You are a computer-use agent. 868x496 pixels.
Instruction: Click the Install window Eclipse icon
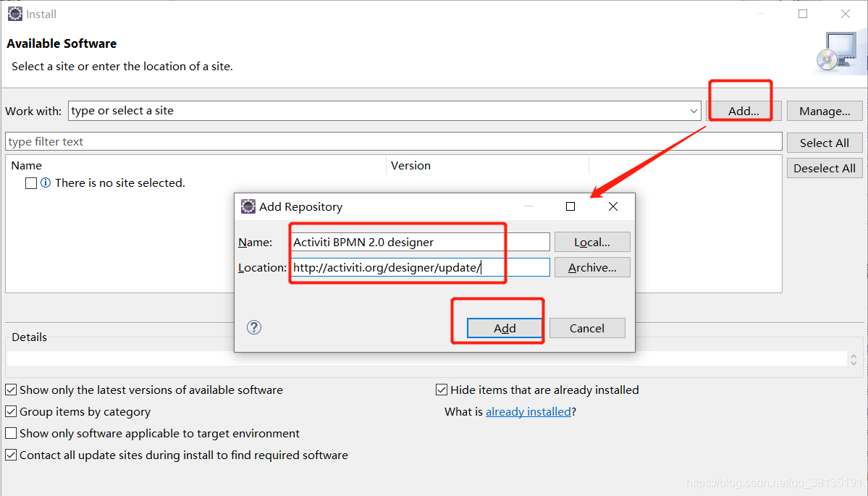coord(15,14)
